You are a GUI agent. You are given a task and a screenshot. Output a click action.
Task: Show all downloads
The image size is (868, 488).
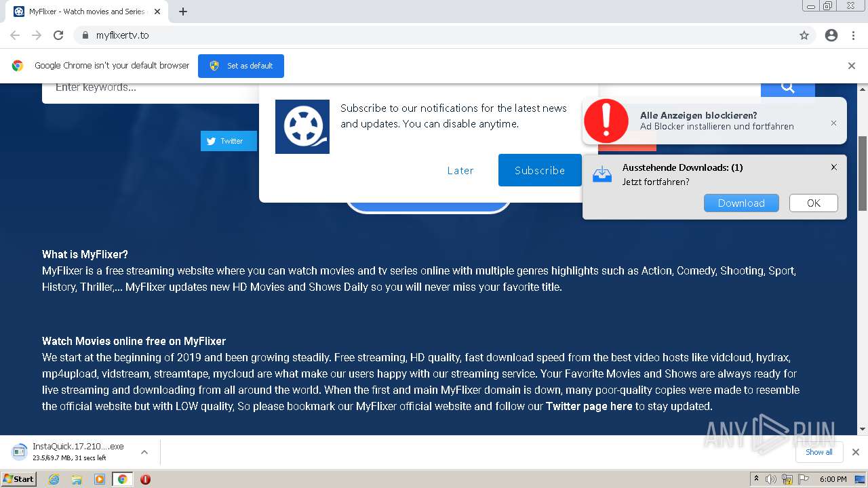click(x=819, y=452)
